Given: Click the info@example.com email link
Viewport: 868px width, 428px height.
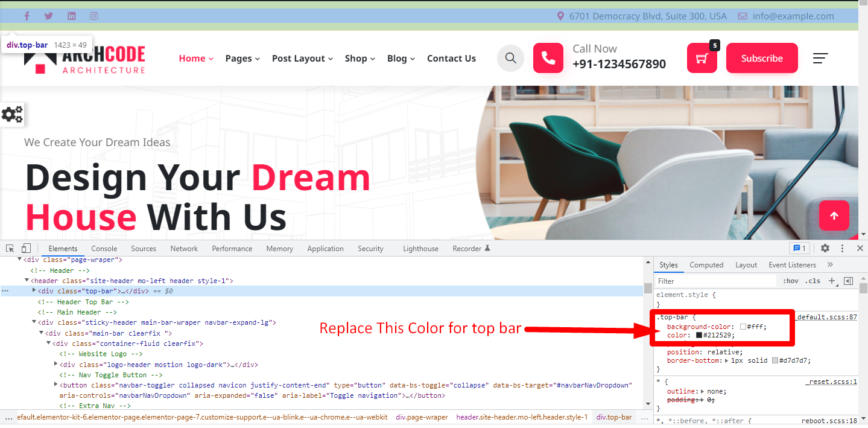Looking at the screenshot, I should [793, 16].
